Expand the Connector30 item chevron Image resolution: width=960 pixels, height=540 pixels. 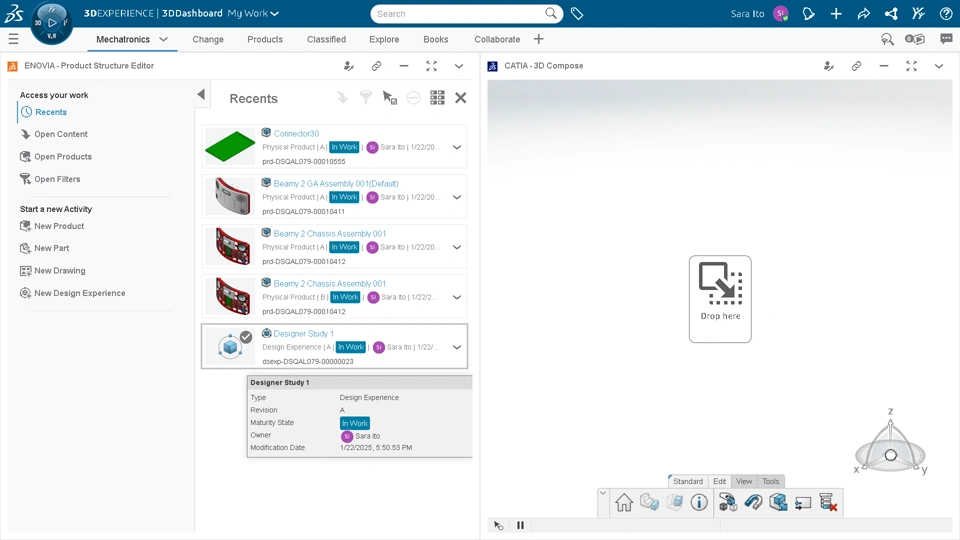pos(457,147)
